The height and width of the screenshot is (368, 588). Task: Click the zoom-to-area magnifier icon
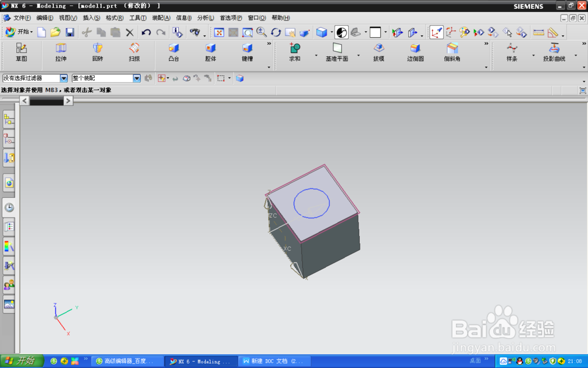tap(248, 32)
